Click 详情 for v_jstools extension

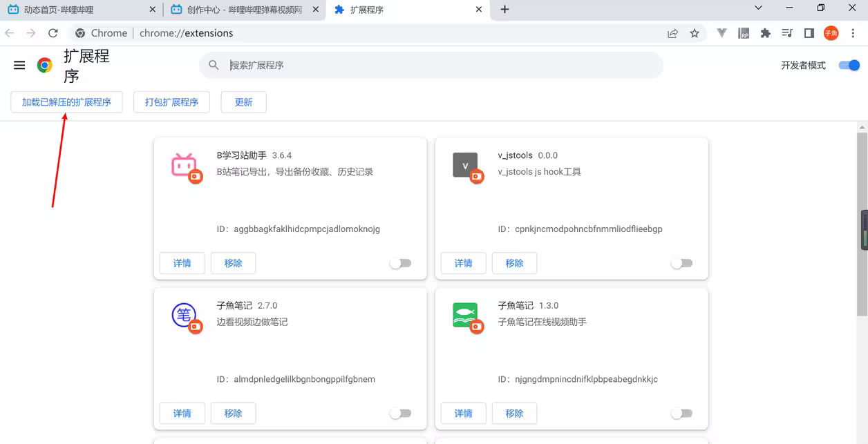coord(463,263)
